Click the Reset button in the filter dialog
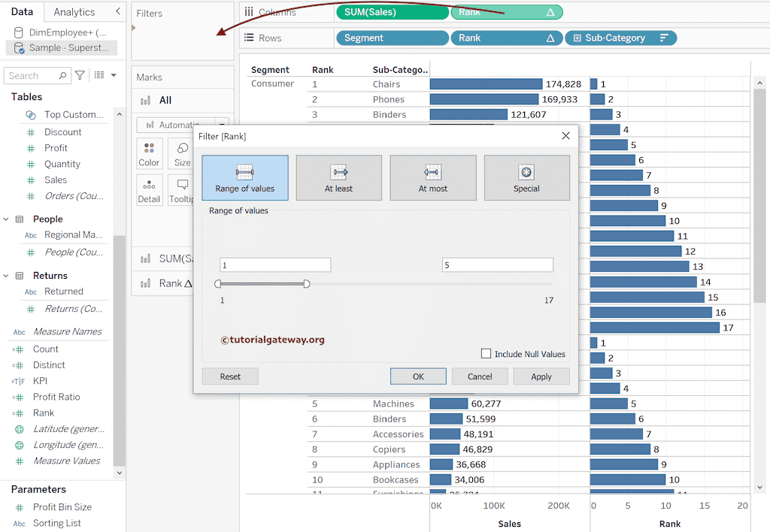The width and height of the screenshot is (770, 532). tap(229, 376)
